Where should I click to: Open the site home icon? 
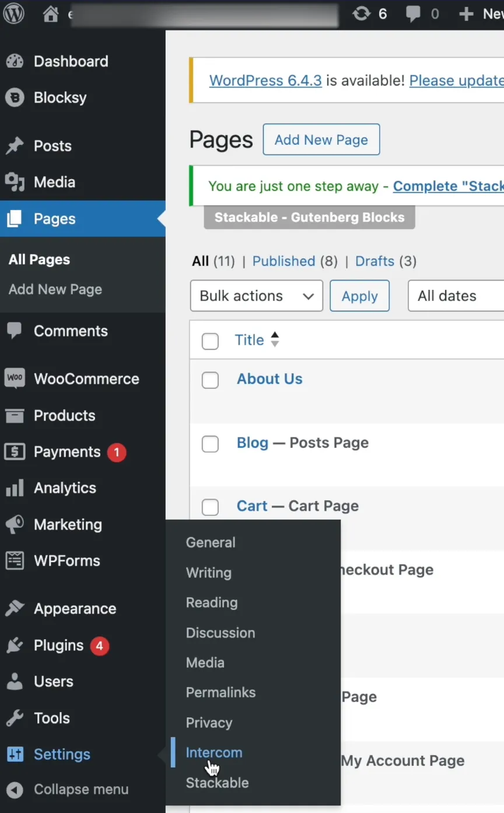[x=51, y=14]
